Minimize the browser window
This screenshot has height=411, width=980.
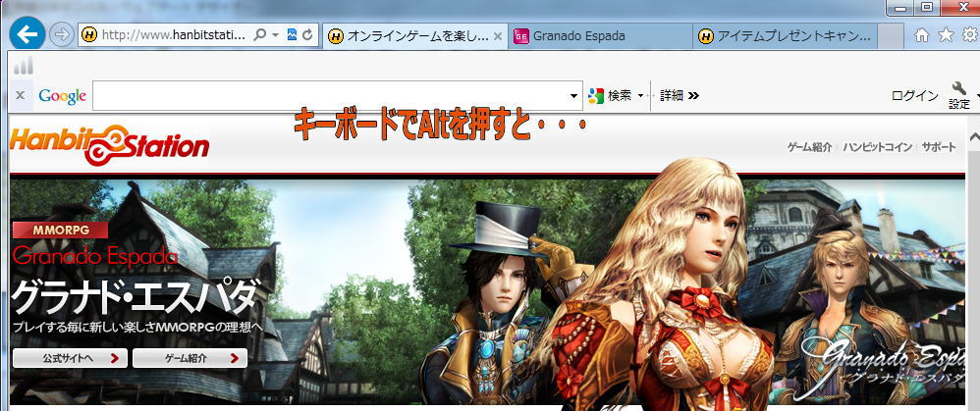click(x=900, y=8)
